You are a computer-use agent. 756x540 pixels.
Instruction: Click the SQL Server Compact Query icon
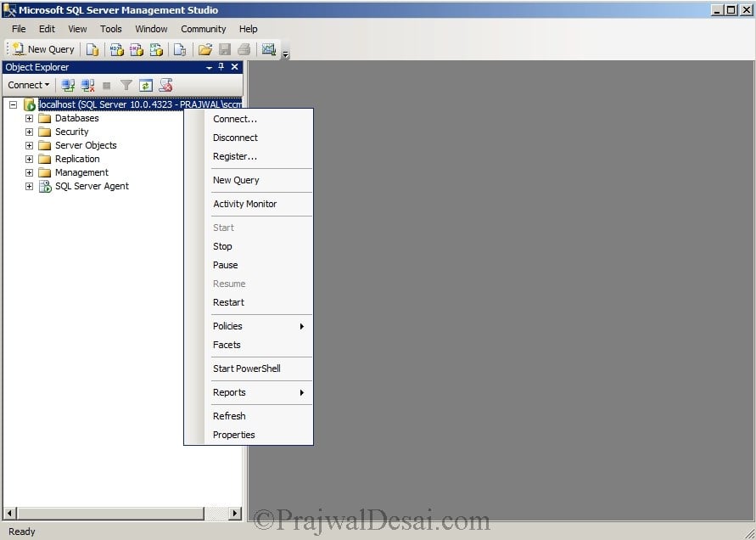coord(180,49)
